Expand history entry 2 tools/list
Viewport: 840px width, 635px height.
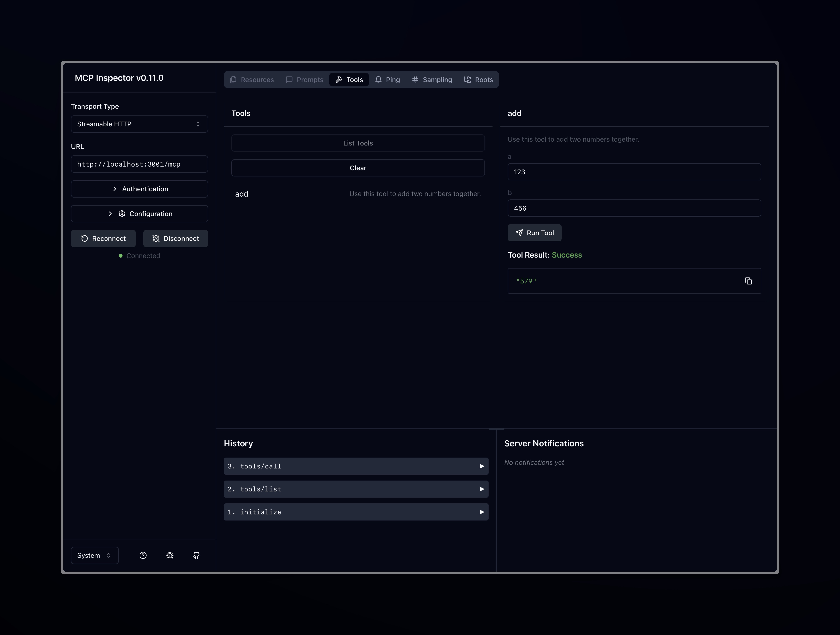click(x=356, y=489)
